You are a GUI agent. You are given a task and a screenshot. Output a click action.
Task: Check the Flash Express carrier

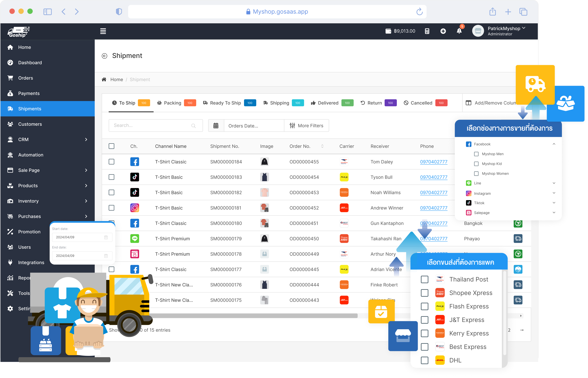pos(424,306)
